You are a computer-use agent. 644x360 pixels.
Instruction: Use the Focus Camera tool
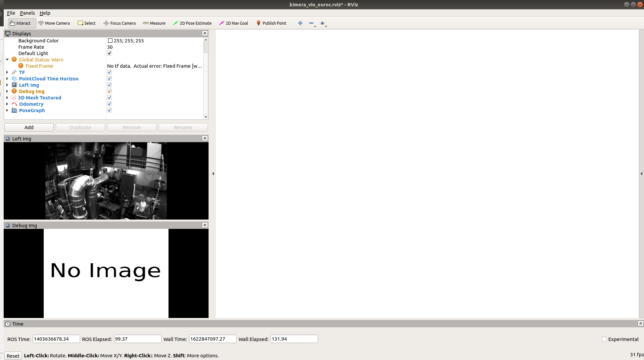pyautogui.click(x=119, y=23)
